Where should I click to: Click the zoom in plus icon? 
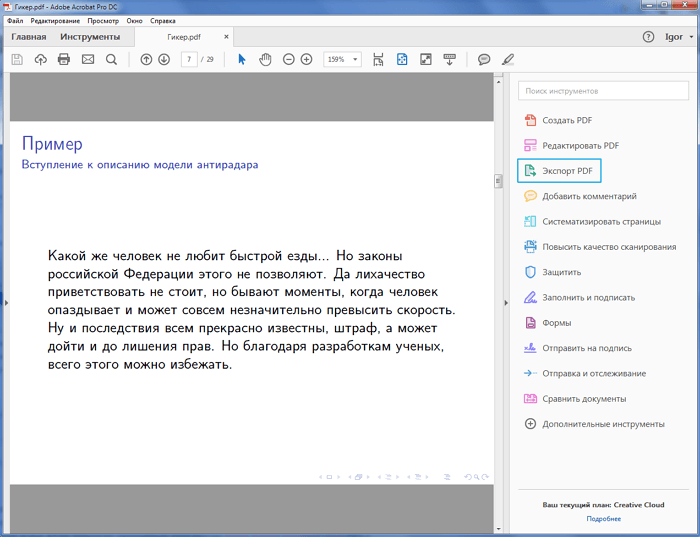pyautogui.click(x=306, y=60)
